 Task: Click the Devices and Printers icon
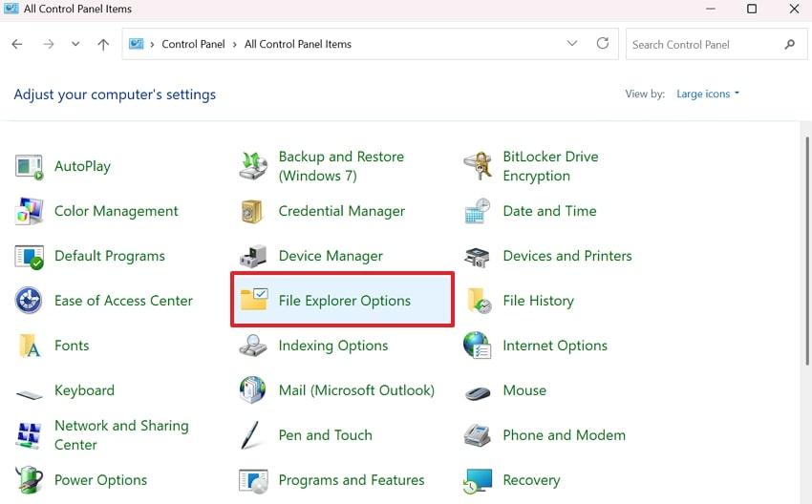point(478,256)
